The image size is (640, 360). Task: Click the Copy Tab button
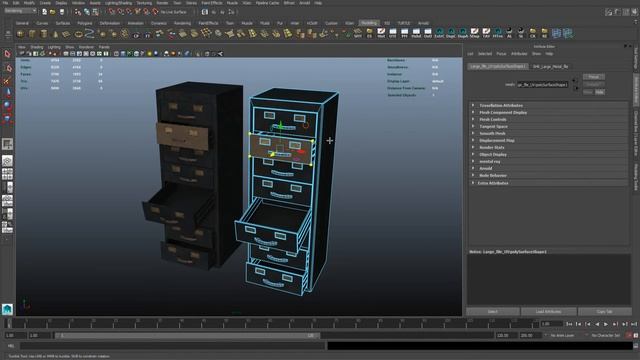[x=604, y=311]
